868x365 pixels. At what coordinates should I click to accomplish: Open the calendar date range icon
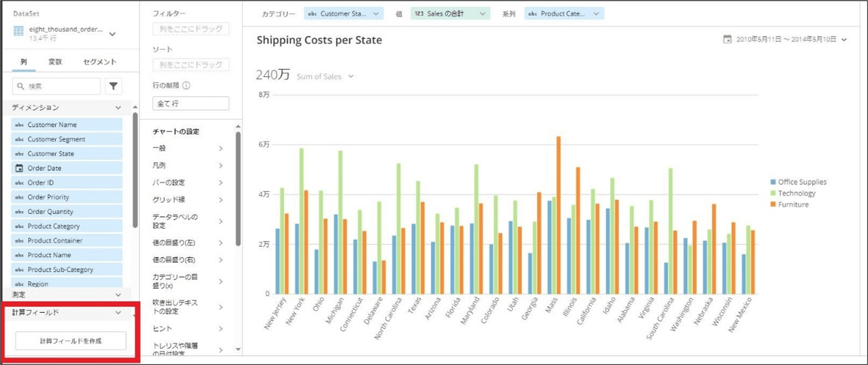tap(727, 39)
